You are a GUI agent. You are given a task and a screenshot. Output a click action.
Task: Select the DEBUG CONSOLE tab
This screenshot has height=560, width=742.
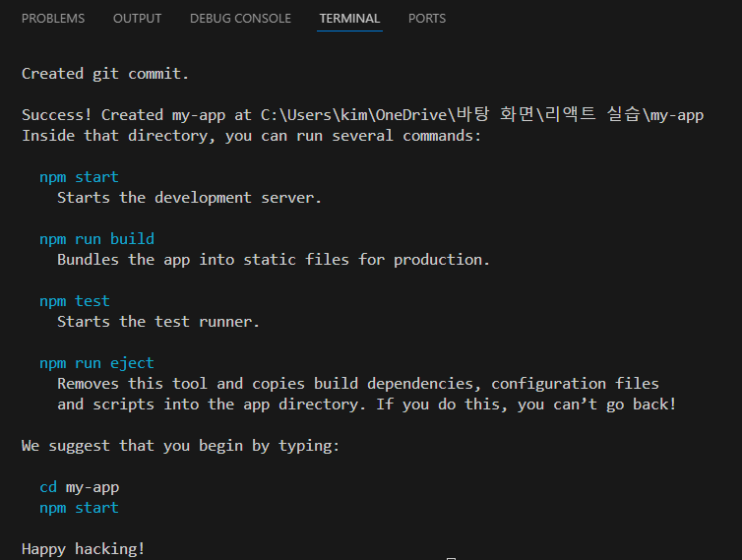(x=240, y=19)
